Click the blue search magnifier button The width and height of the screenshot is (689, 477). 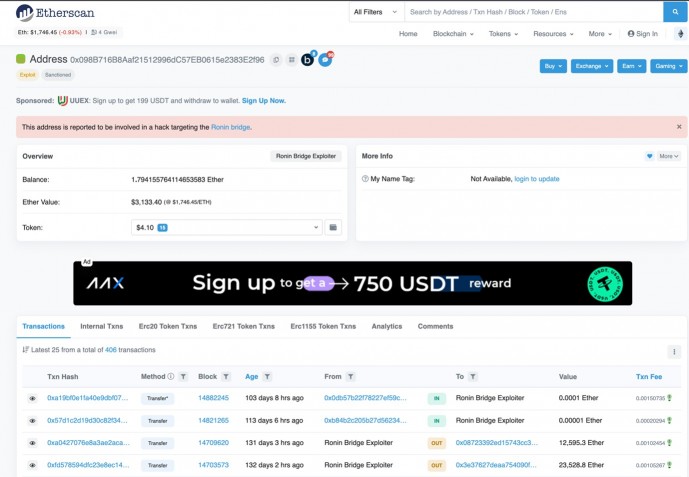click(675, 12)
